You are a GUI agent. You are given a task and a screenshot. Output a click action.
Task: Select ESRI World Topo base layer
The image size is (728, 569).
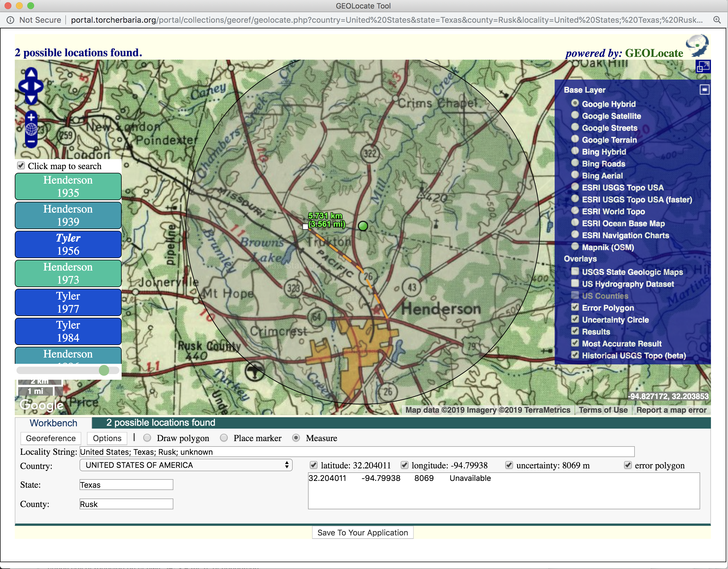[x=575, y=211]
